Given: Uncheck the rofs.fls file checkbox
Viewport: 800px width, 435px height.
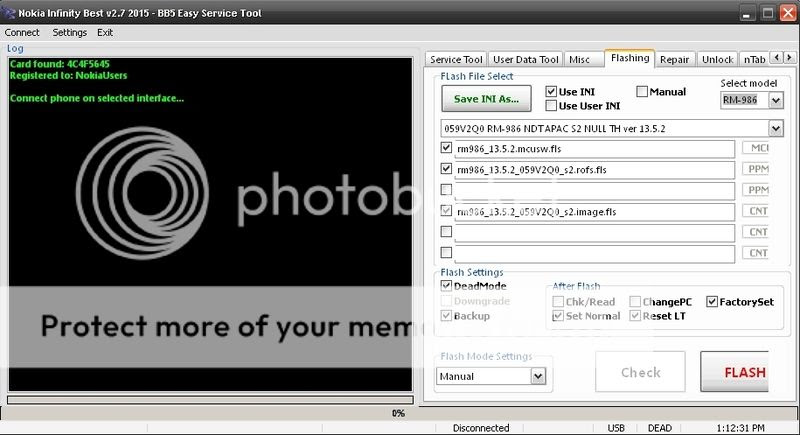Looking at the screenshot, I should pos(446,169).
